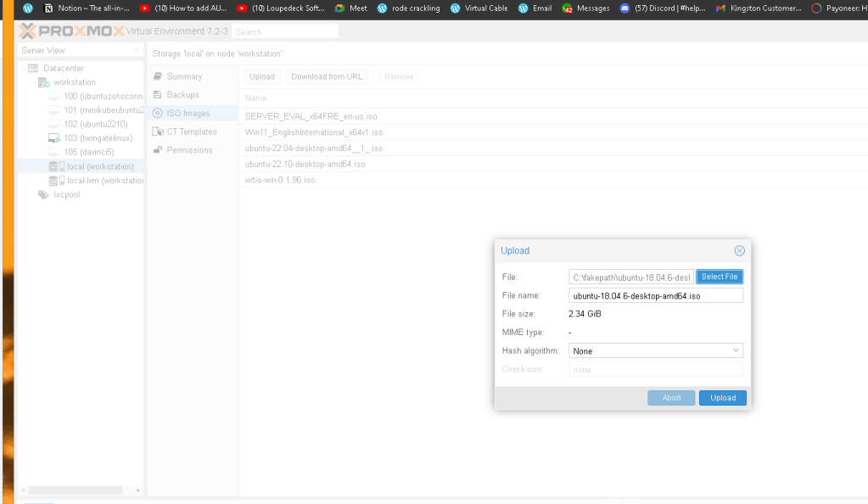
Task: Open the ISO Images panel tab
Action: 193,113
